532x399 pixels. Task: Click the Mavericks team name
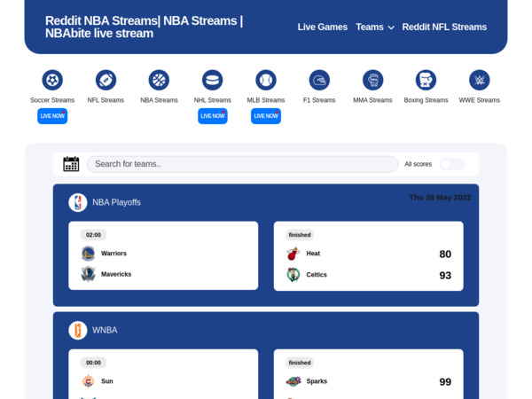pyautogui.click(x=116, y=274)
